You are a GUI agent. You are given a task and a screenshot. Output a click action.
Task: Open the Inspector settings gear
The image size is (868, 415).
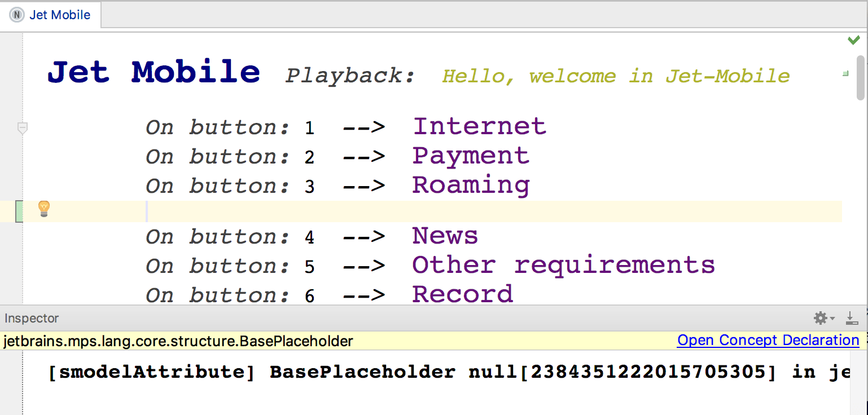[819, 318]
